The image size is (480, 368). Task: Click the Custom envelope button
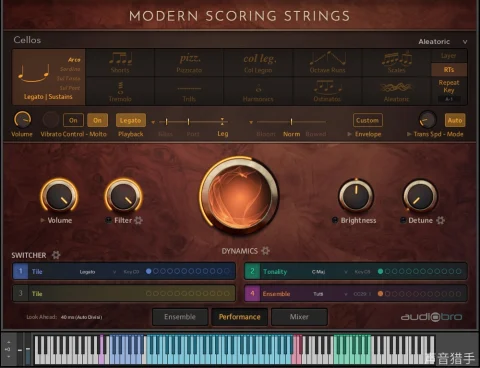pyautogui.click(x=367, y=120)
